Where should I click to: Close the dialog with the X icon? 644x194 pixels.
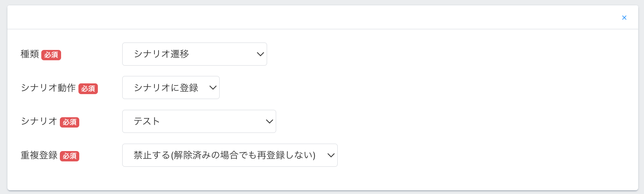[x=624, y=18]
